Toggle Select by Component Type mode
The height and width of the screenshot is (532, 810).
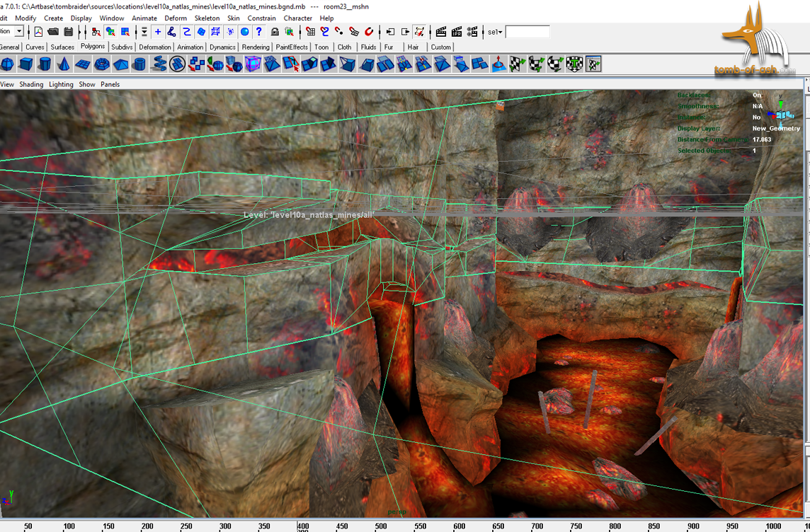[125, 32]
